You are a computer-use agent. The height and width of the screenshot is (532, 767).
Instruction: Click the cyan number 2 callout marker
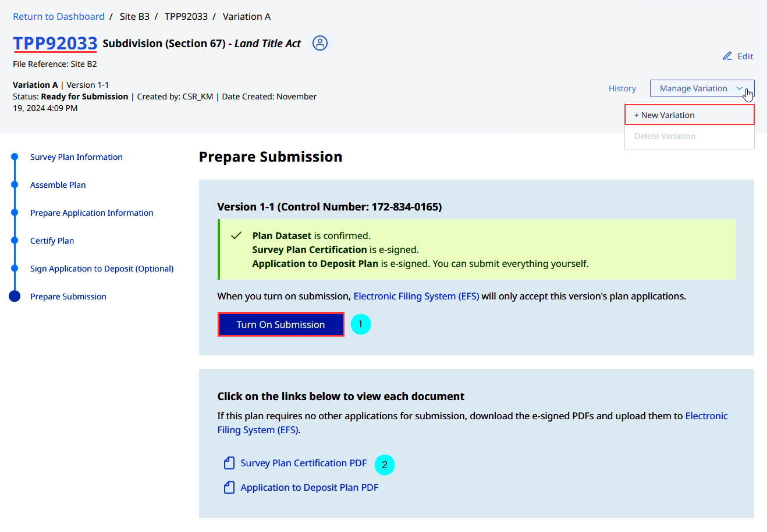pos(384,465)
